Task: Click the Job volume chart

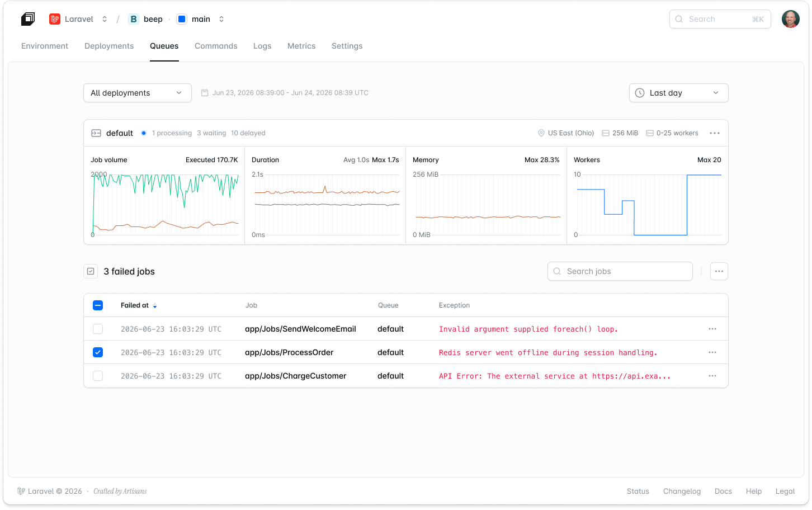Action: pyautogui.click(x=164, y=205)
